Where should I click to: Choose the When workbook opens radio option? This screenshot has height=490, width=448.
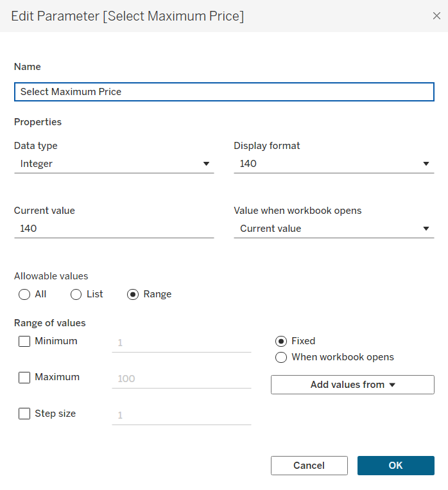tap(281, 358)
